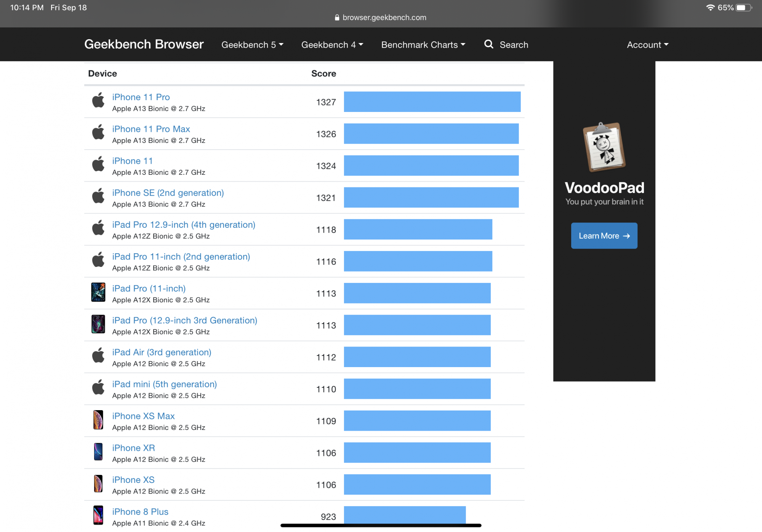The image size is (762, 532).
Task: Click the iPhone XS Max device image
Action: pyautogui.click(x=98, y=420)
